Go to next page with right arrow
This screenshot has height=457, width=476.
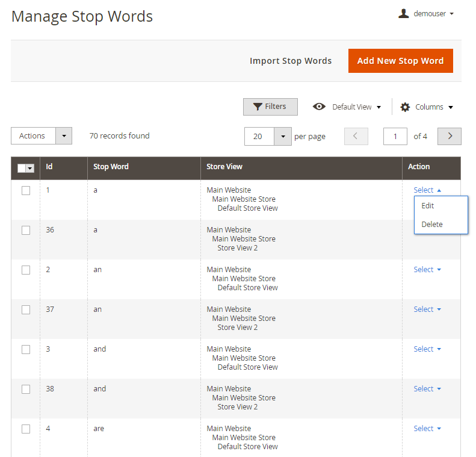(x=449, y=136)
